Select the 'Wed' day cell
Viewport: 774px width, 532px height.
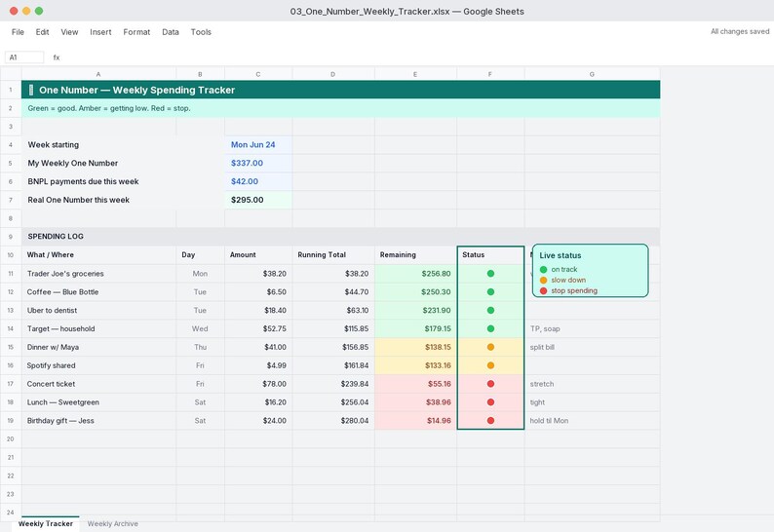(x=200, y=328)
